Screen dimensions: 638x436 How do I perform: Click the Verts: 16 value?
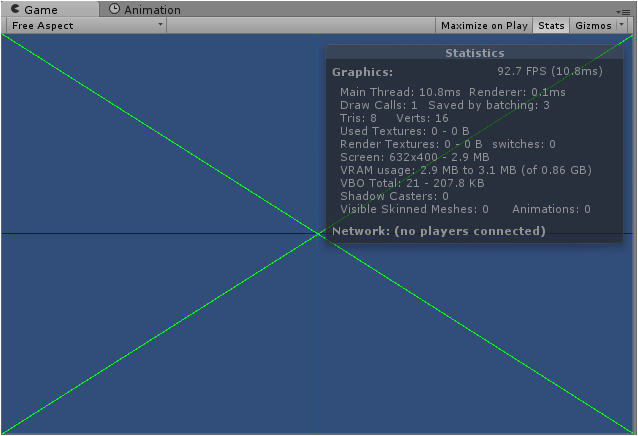[422, 118]
